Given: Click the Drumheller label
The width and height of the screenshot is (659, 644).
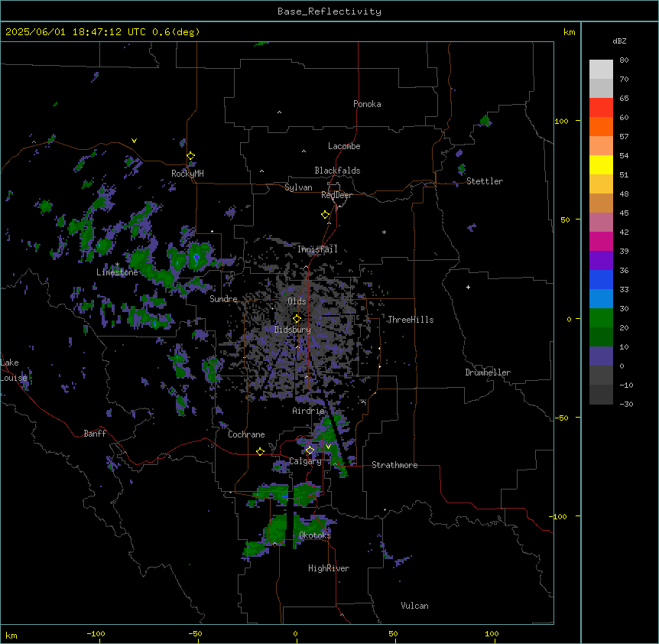Looking at the screenshot, I should [488, 372].
